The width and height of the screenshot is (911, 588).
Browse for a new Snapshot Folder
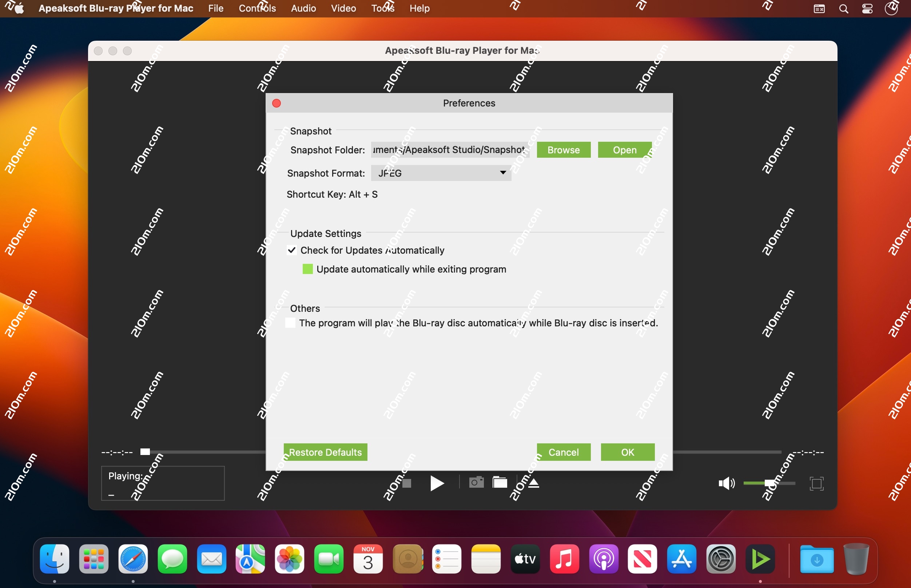coord(563,150)
